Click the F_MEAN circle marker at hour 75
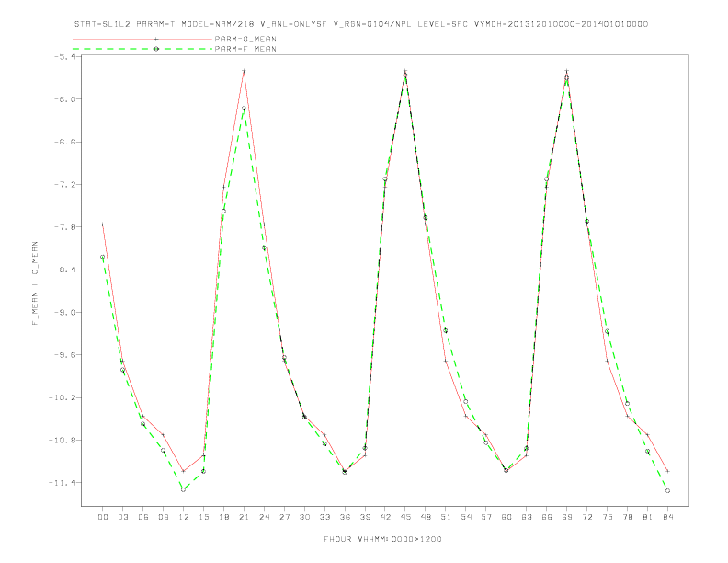This screenshot has height=563, width=728. click(608, 331)
